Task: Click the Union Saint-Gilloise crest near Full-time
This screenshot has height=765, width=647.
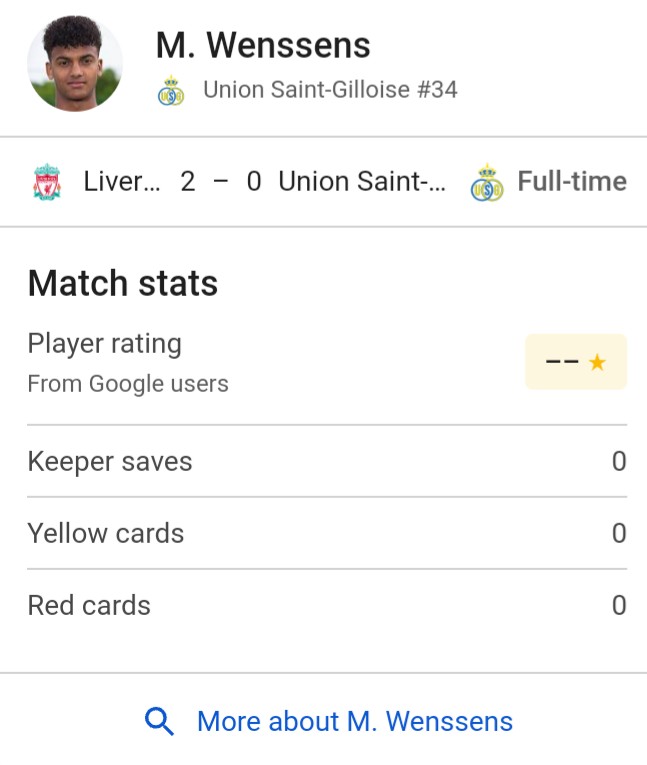Action: 486,182
